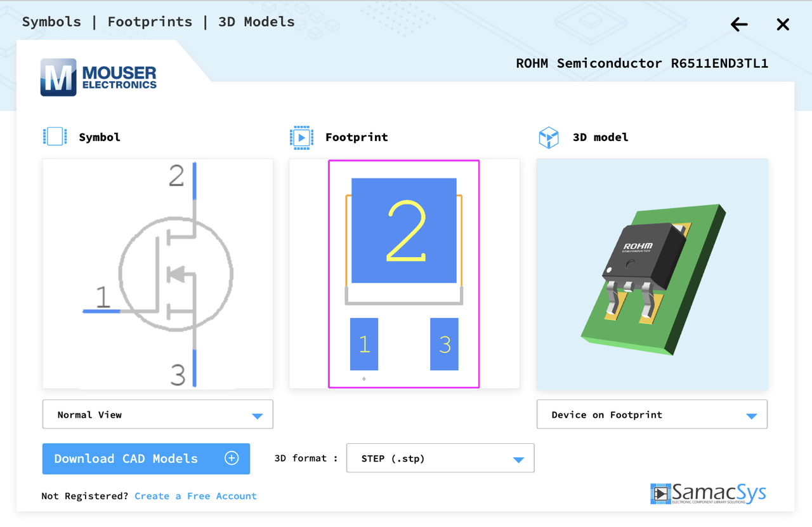Click the 'Footprint' heading text
The width and height of the screenshot is (812, 527).
click(357, 137)
